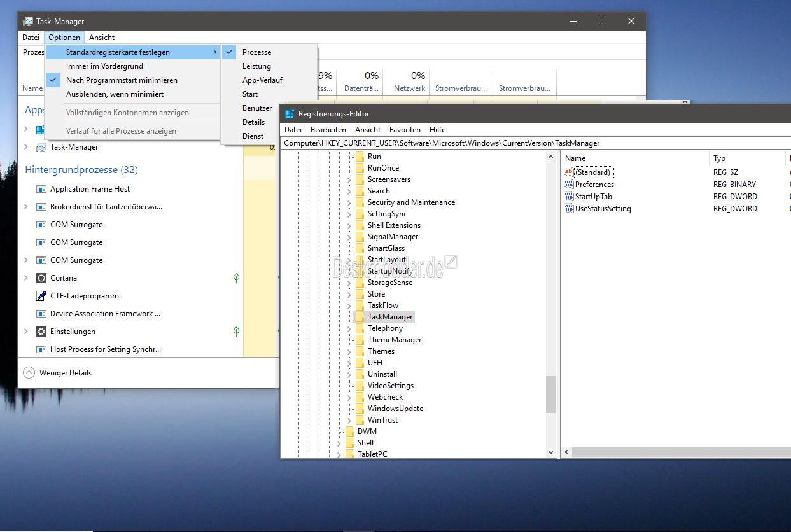Expand the Brokerdienst process group
The image size is (791, 532).
tap(26, 207)
